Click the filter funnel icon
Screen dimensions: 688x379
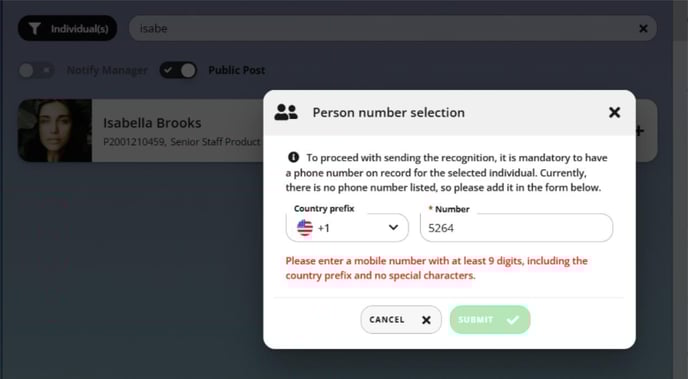35,29
